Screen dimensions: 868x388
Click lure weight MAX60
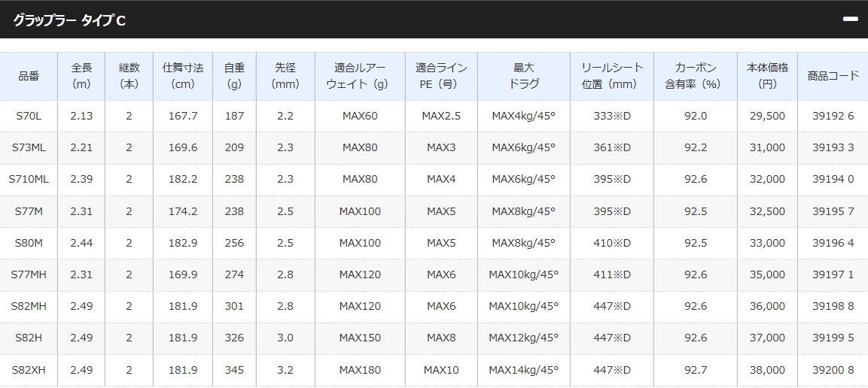tap(360, 116)
